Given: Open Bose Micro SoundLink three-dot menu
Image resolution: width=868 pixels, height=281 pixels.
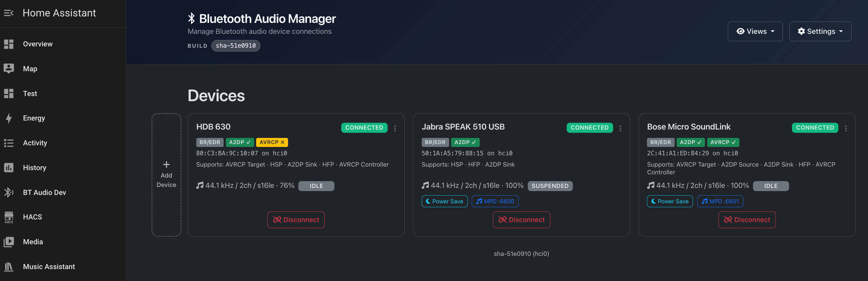Looking at the screenshot, I should 846,128.
